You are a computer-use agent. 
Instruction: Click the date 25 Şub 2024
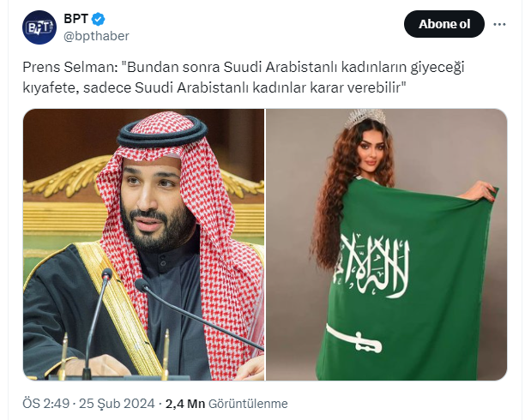click(x=117, y=404)
